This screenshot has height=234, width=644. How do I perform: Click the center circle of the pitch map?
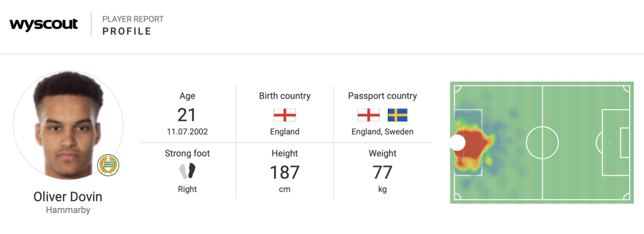542,143
